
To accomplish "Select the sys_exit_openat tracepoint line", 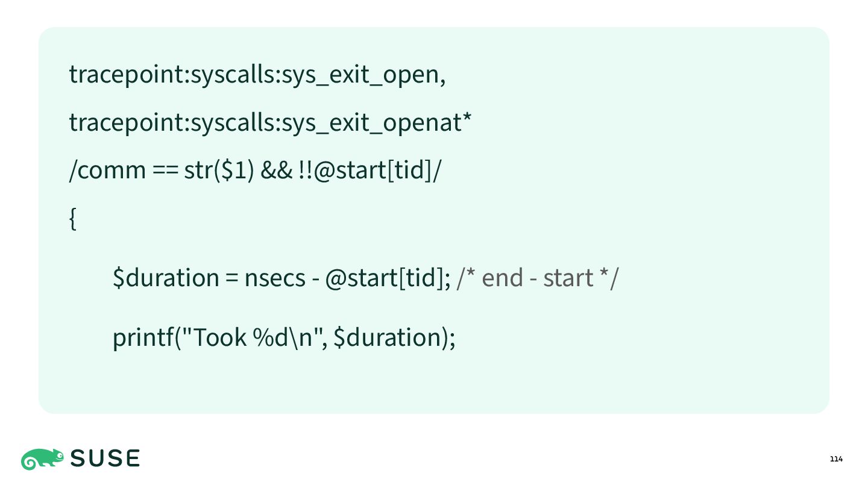I will point(270,123).
